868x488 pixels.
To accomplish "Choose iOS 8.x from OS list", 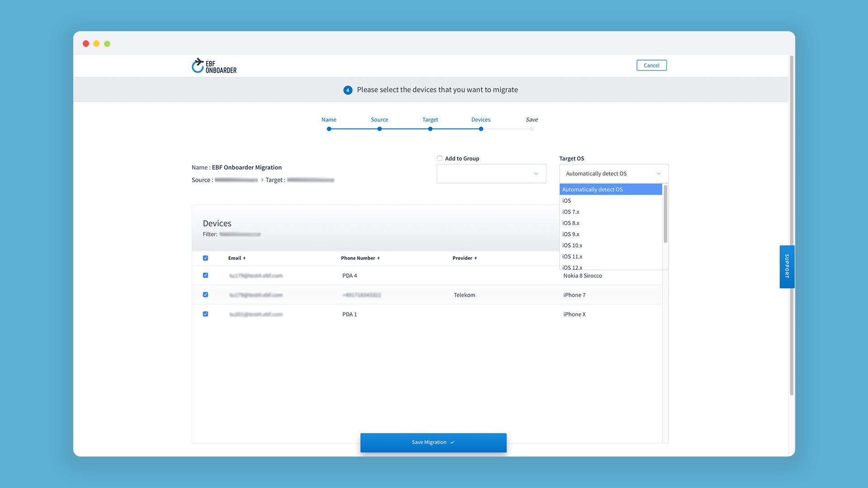I will tap(611, 223).
